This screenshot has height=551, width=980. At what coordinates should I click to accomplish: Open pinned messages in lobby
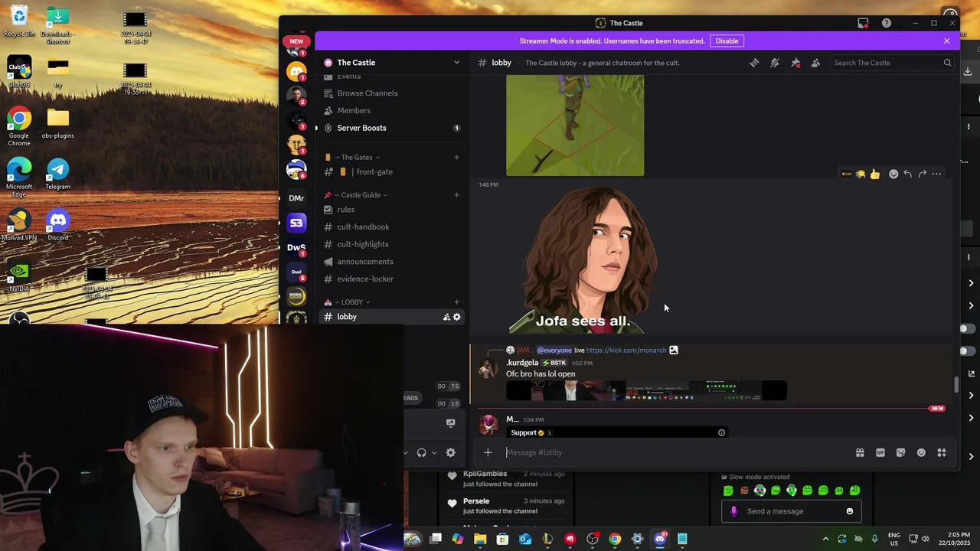click(795, 63)
